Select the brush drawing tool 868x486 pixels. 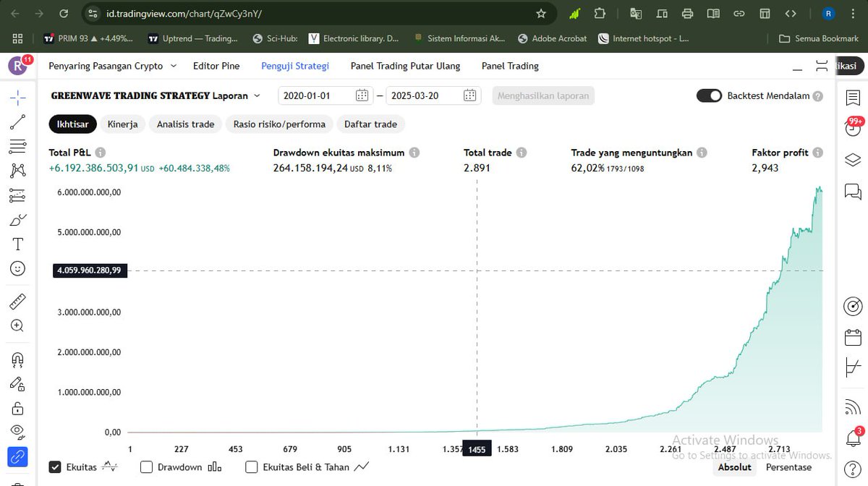click(x=17, y=220)
